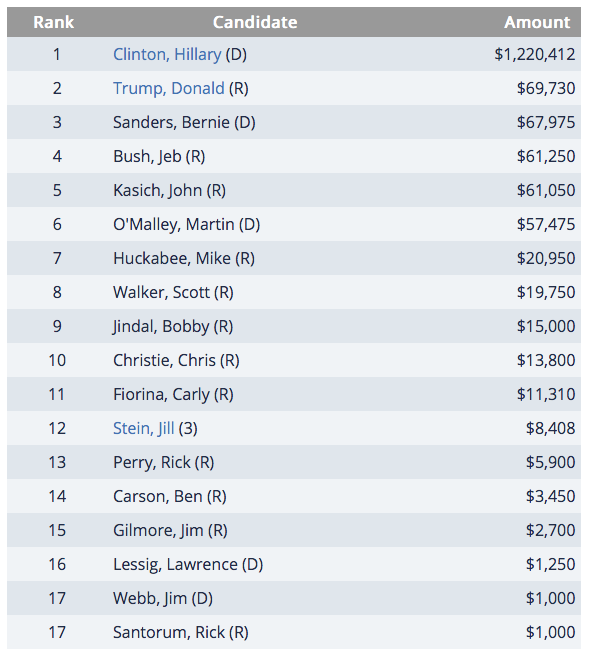Click the Rank column header
The height and width of the screenshot is (657, 589).
pyautogui.click(x=54, y=22)
